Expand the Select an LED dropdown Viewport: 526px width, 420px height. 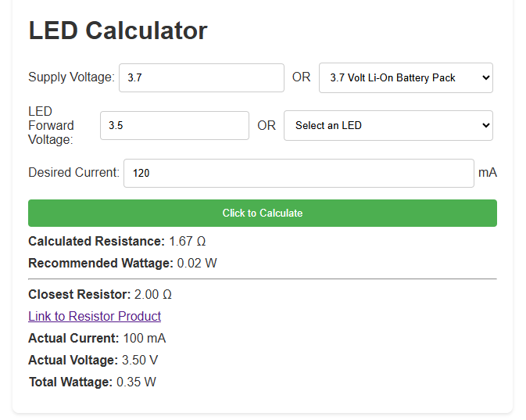pyautogui.click(x=388, y=126)
